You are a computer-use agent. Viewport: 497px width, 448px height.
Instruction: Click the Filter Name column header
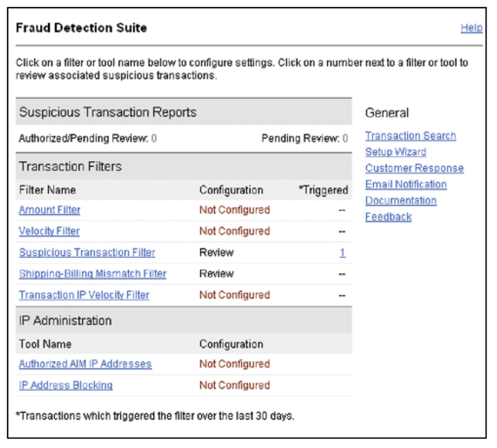click(47, 190)
